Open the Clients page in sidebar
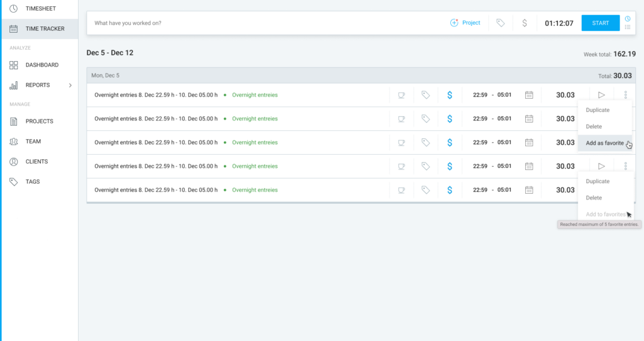644x341 pixels. 36,162
